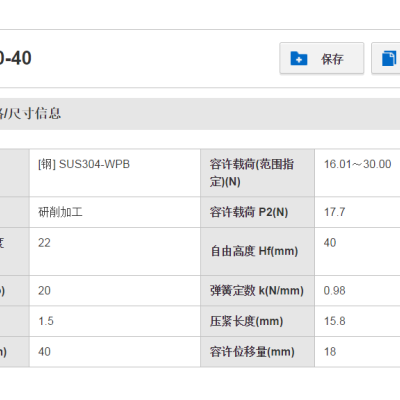Select the [钢] SUS304-WPB material cell
400x400 pixels.
pos(115,173)
